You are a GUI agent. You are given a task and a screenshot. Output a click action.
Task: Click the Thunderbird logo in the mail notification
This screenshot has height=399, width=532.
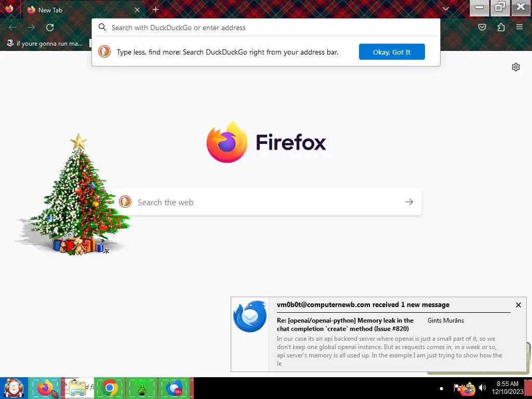250,316
